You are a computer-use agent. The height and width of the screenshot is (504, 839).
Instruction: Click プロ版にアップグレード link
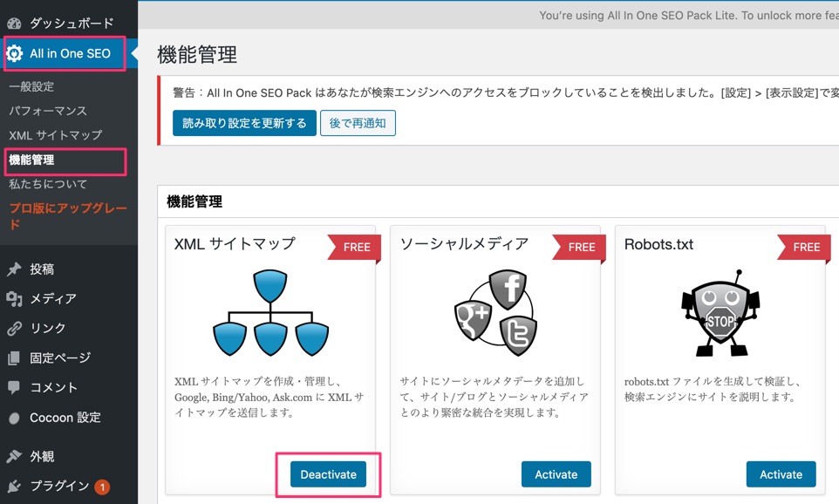click(x=68, y=216)
